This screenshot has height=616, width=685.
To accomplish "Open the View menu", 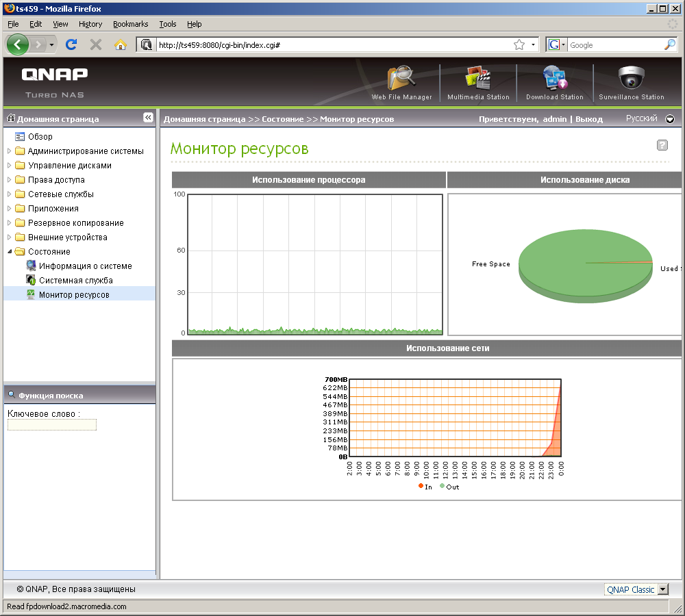I will click(x=60, y=24).
